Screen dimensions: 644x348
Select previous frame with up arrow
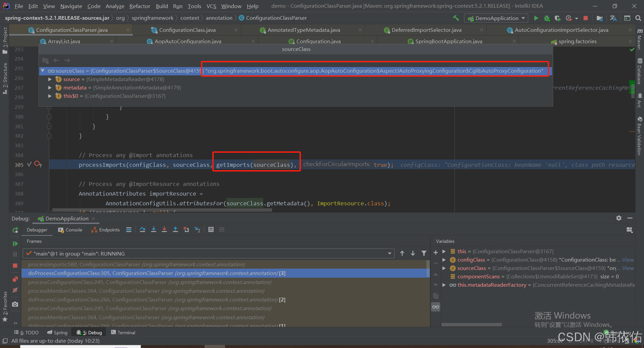click(x=402, y=253)
